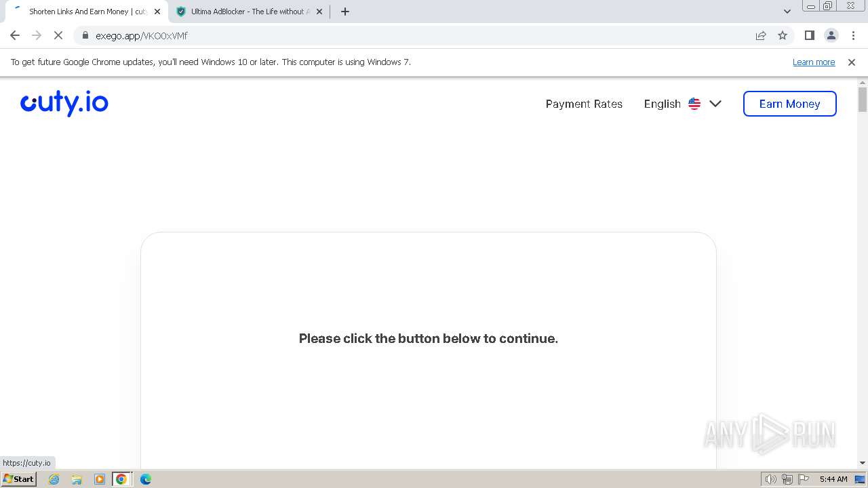
Task: Share this page icon in address bar
Action: click(761, 35)
